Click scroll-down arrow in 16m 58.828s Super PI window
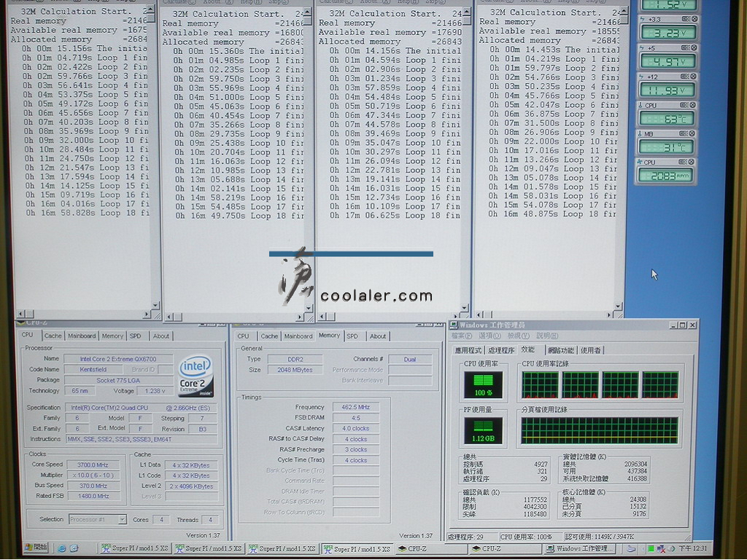 coord(155,305)
